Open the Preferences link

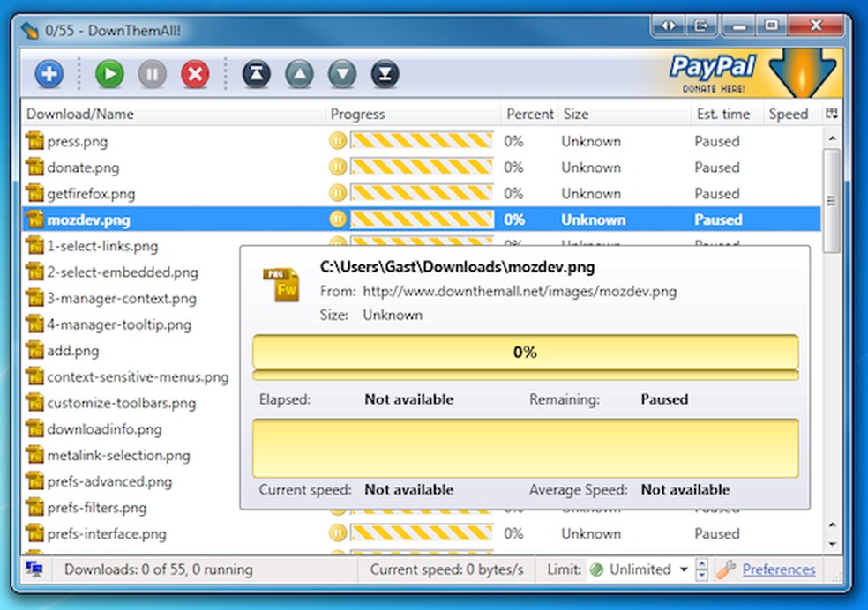779,569
